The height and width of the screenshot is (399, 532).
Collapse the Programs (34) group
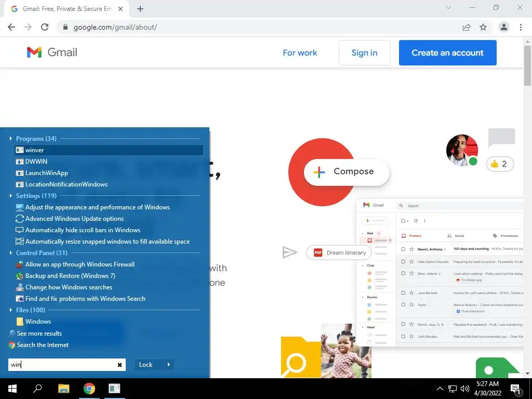coord(10,138)
